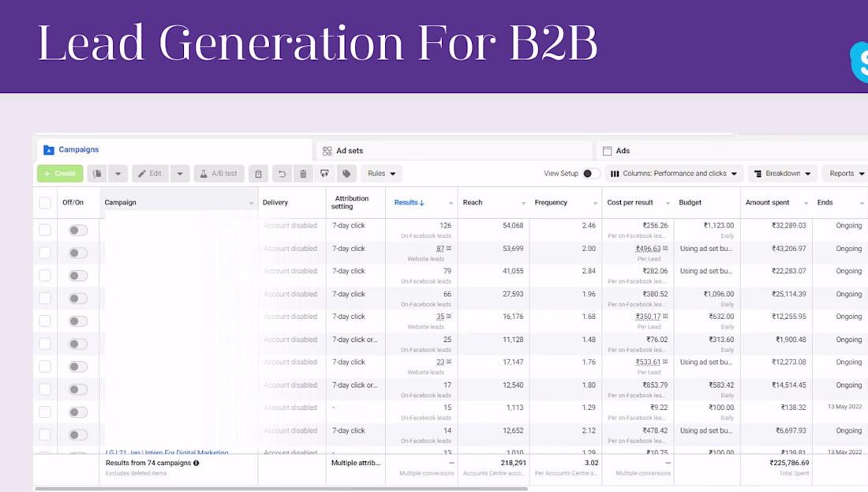Viewport: 868px width, 492px height.
Task: Open Columns: Performance and clicks dropdown
Action: (x=674, y=174)
